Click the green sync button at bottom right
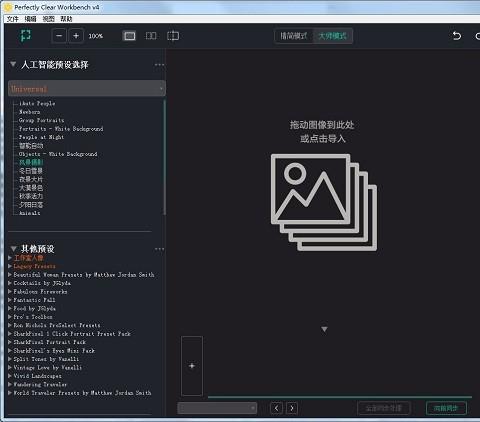This screenshot has height=422, width=480. (x=446, y=408)
